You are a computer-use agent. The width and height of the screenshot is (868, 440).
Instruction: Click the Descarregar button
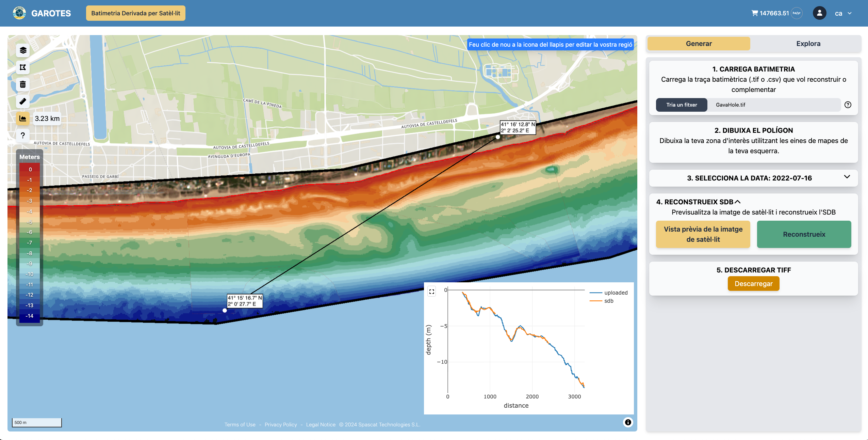[x=753, y=284]
